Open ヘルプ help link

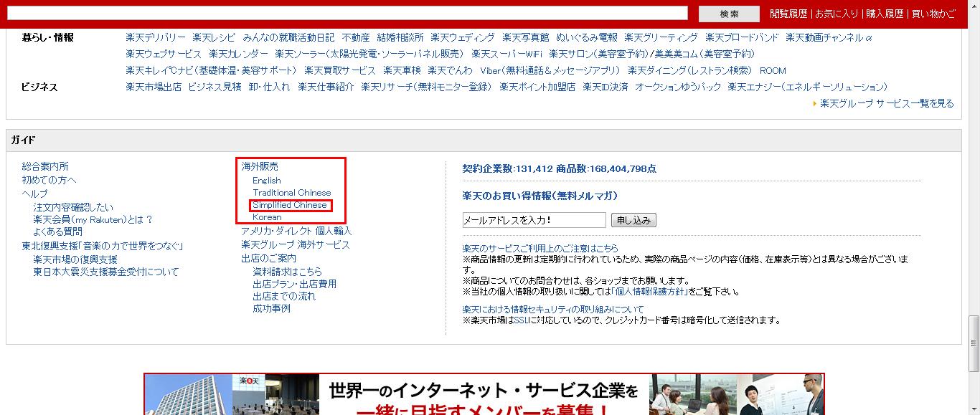point(34,194)
